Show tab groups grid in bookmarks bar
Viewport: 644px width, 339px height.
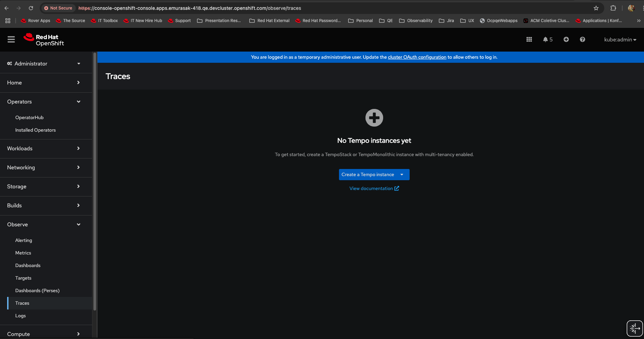click(x=8, y=21)
